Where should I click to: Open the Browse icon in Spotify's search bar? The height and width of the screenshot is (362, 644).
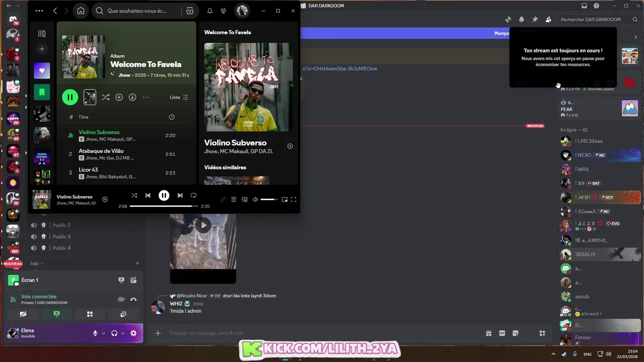coord(190,11)
